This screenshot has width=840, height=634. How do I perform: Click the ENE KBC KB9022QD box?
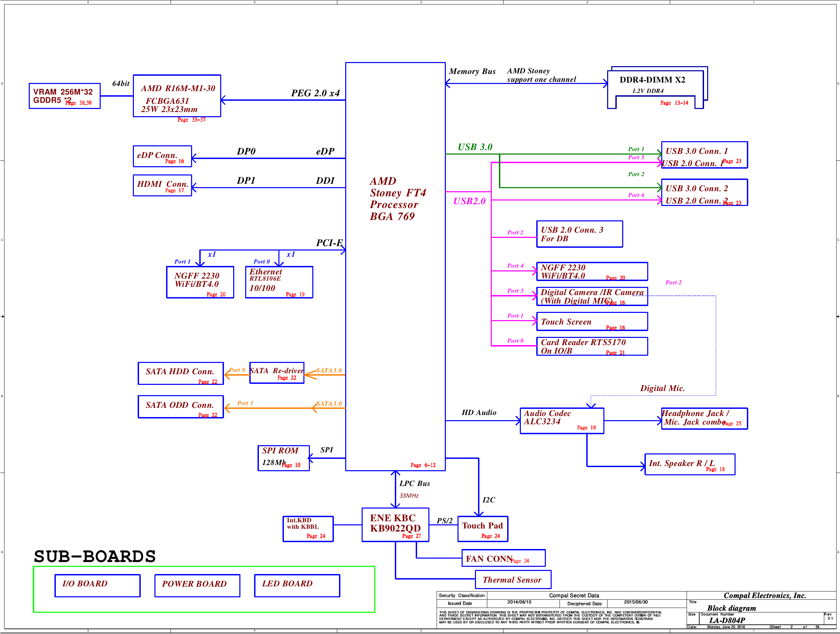tap(395, 525)
